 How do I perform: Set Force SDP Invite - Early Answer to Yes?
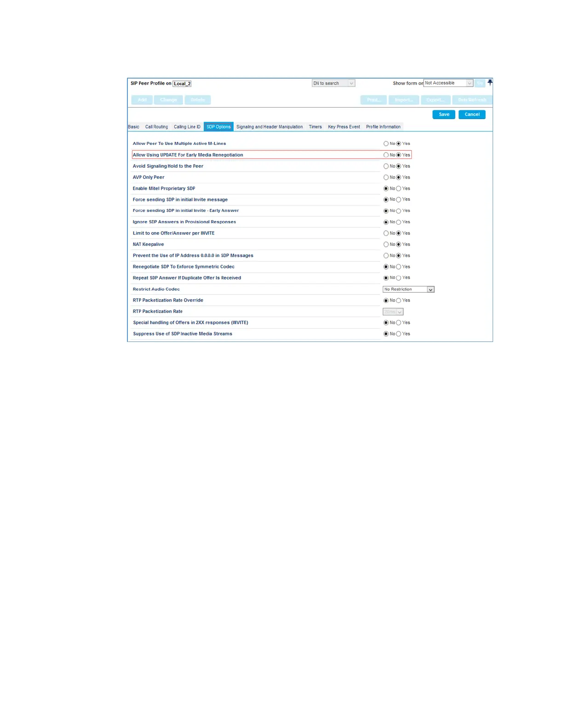[x=399, y=211]
